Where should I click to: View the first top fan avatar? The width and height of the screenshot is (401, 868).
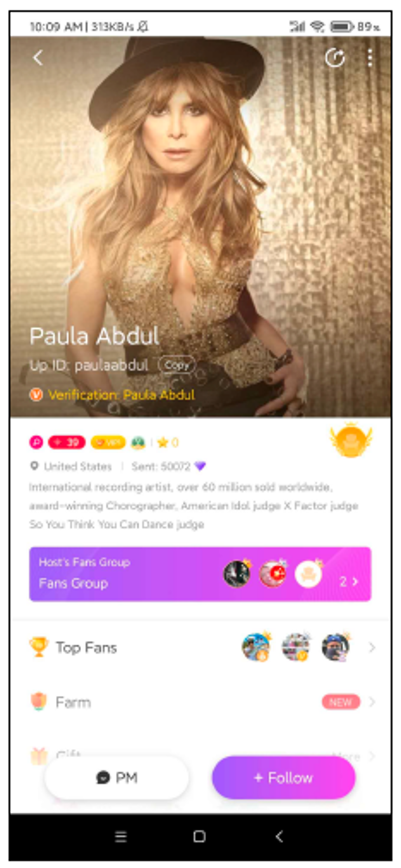point(256,647)
